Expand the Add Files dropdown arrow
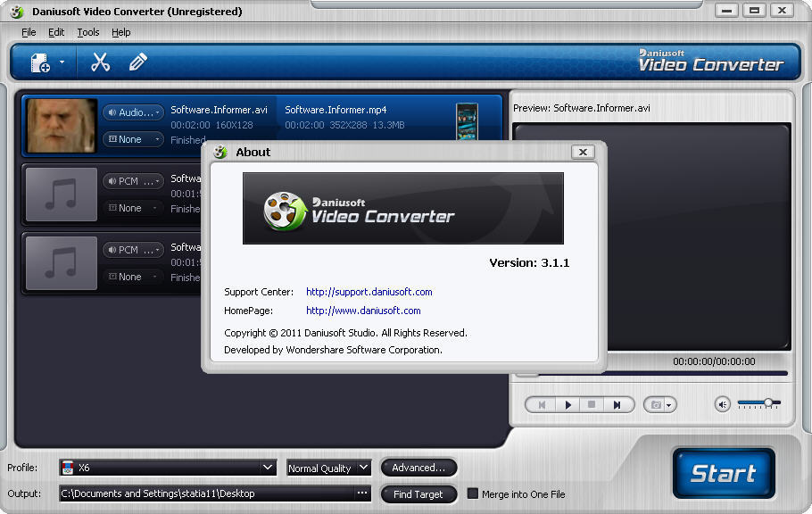The image size is (812, 514). point(62,62)
